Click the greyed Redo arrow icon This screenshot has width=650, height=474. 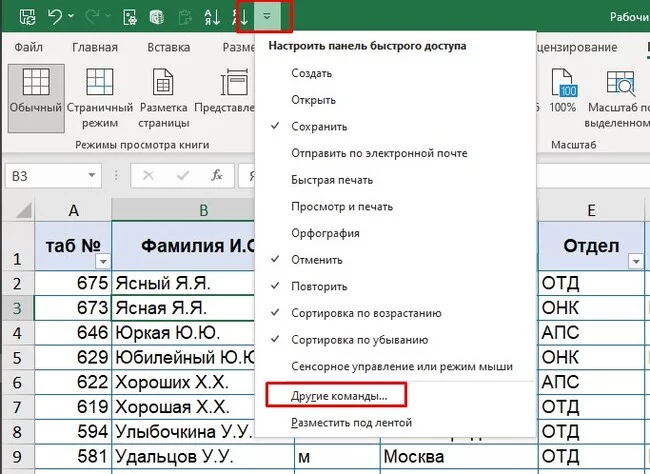pyautogui.click(x=92, y=17)
